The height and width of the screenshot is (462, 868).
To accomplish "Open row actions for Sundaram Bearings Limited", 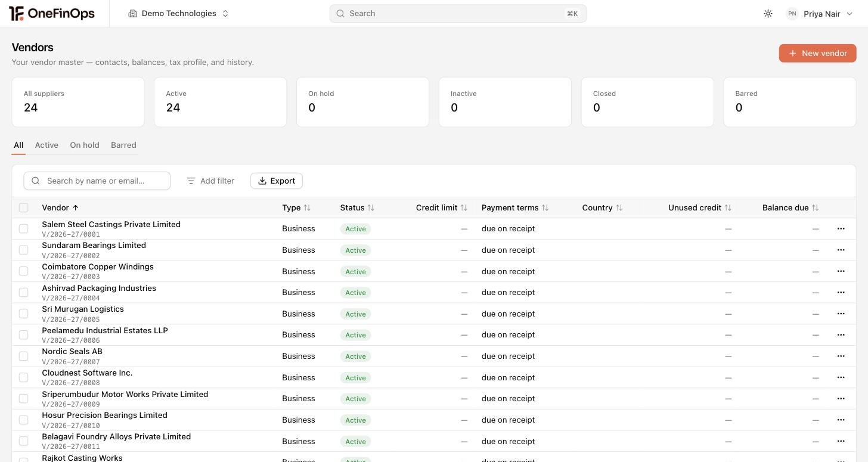I will point(841,250).
